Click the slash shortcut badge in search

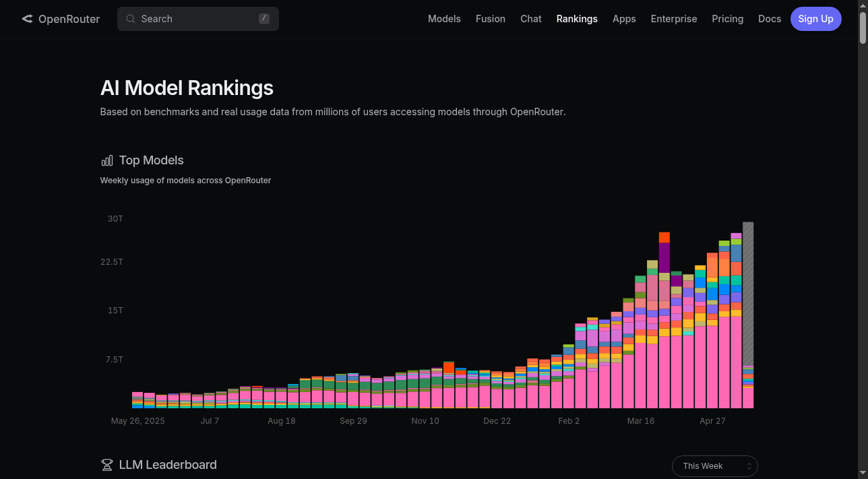pos(264,19)
